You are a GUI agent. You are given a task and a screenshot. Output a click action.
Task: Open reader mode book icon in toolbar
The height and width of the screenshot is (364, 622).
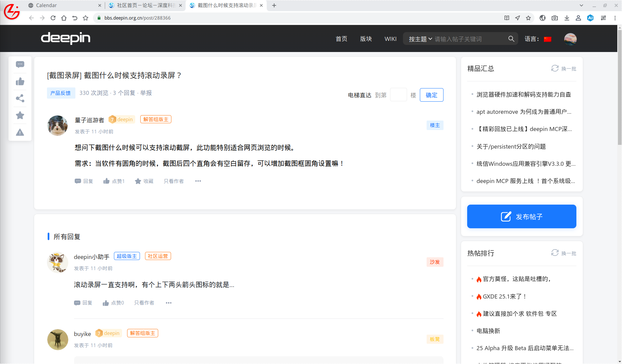[x=507, y=18]
